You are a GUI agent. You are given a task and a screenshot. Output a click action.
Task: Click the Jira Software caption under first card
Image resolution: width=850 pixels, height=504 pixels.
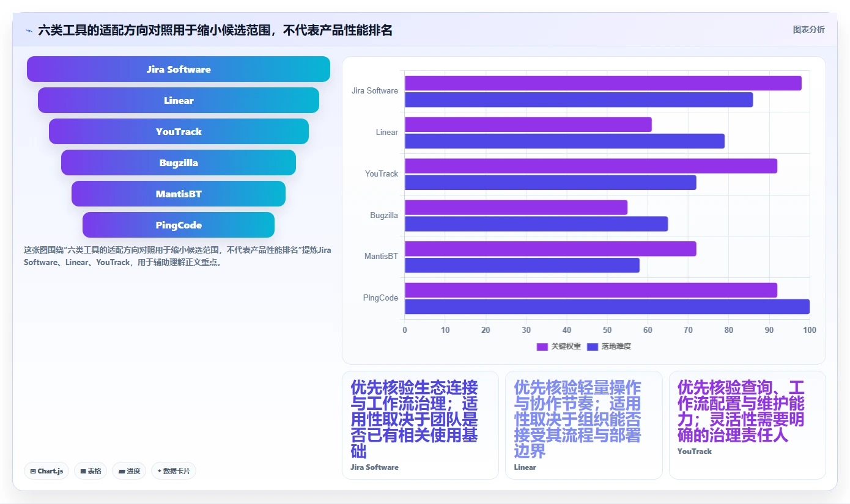point(374,467)
